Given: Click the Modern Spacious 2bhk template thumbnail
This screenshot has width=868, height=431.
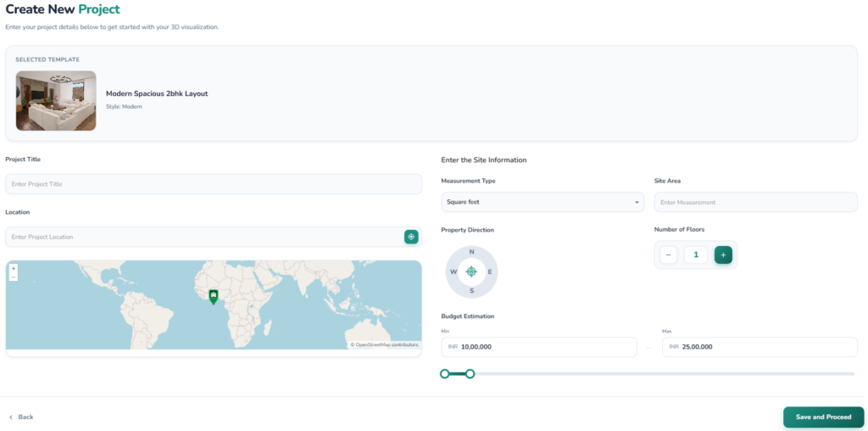Looking at the screenshot, I should 56,100.
